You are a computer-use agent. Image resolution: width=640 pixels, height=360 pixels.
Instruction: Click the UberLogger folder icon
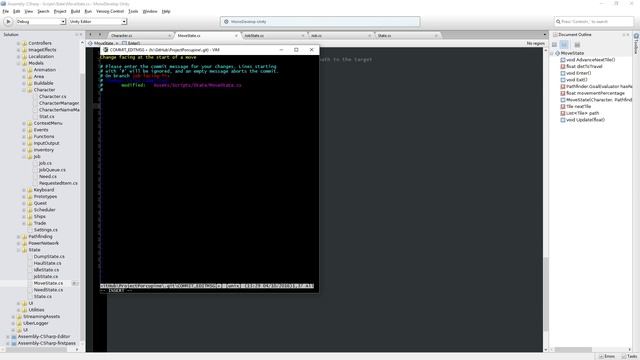pos(19,323)
